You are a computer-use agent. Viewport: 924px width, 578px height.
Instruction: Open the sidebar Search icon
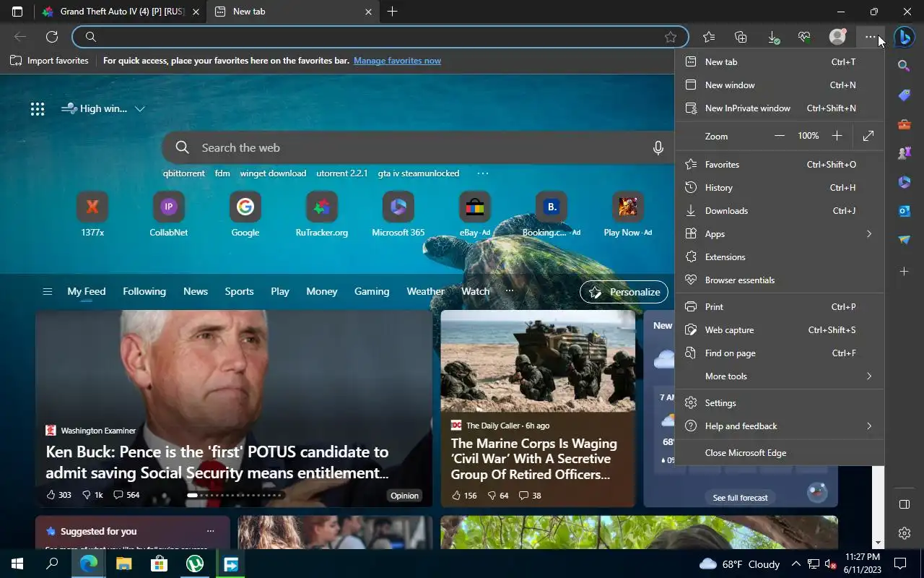point(904,66)
